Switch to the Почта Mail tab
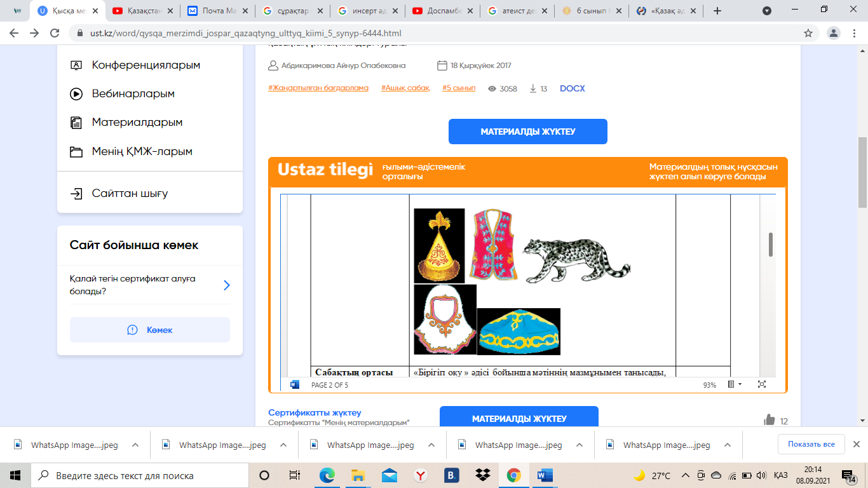 coord(218,11)
